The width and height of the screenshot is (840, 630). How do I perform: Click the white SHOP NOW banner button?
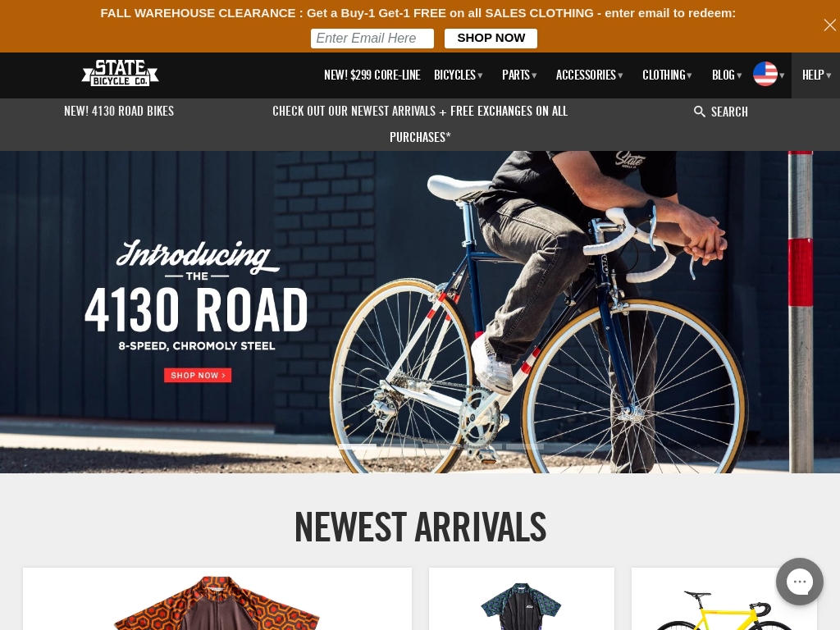click(x=491, y=39)
